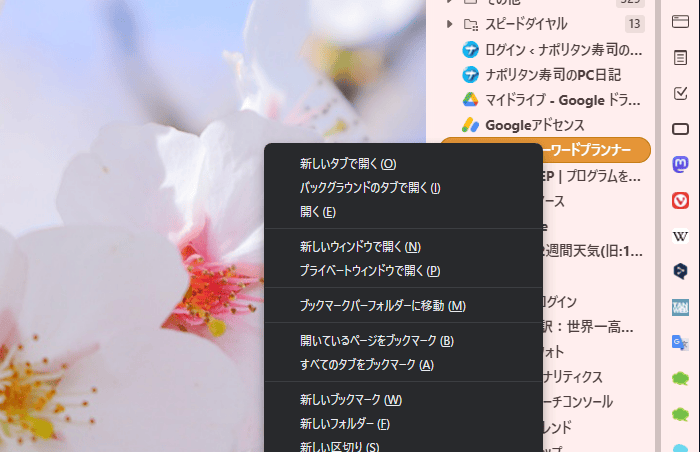
Task: Choose 新しいウィンドウで開く (N)
Action: pyautogui.click(x=404, y=247)
